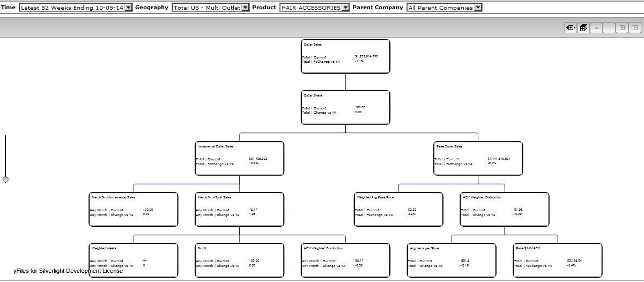Open the Time period dropdown
Image resolution: width=644 pixels, height=282 pixels.
click(128, 8)
